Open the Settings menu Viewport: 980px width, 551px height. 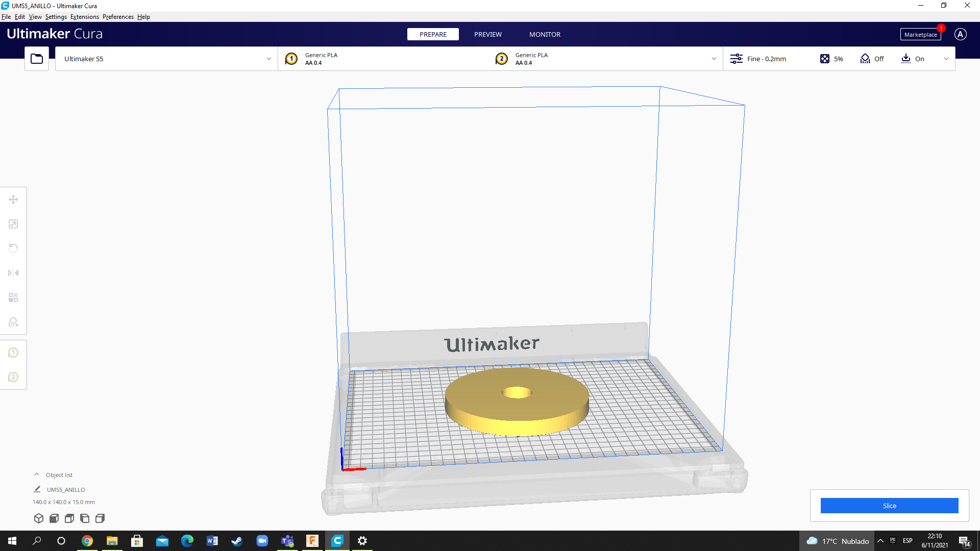[x=56, y=17]
